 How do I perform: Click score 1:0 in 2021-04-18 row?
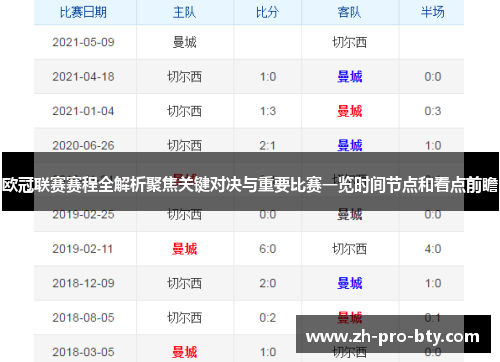[x=268, y=77]
